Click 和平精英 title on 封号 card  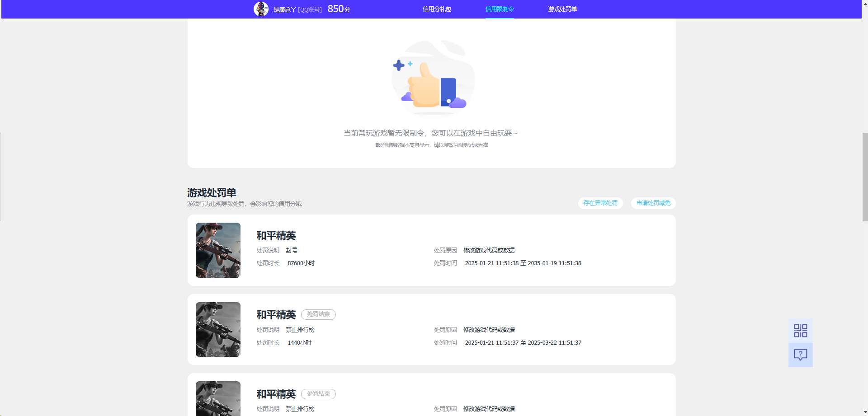point(276,236)
